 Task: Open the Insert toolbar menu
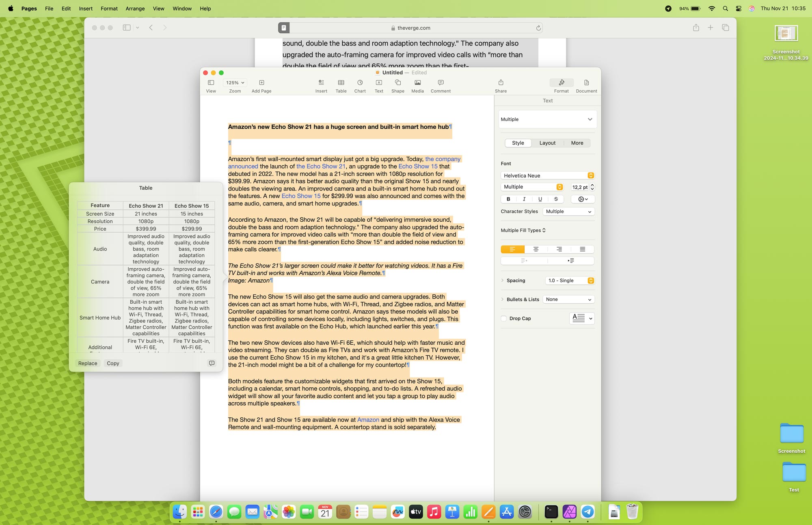coord(321,83)
